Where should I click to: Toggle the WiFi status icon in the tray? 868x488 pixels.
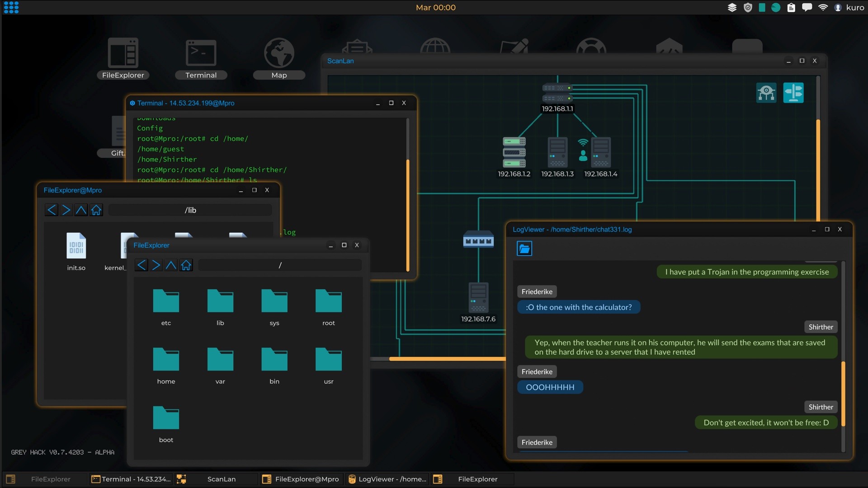(824, 7)
